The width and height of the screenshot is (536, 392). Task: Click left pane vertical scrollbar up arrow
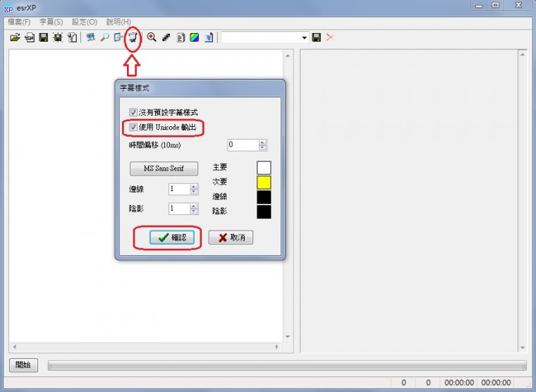(x=288, y=56)
